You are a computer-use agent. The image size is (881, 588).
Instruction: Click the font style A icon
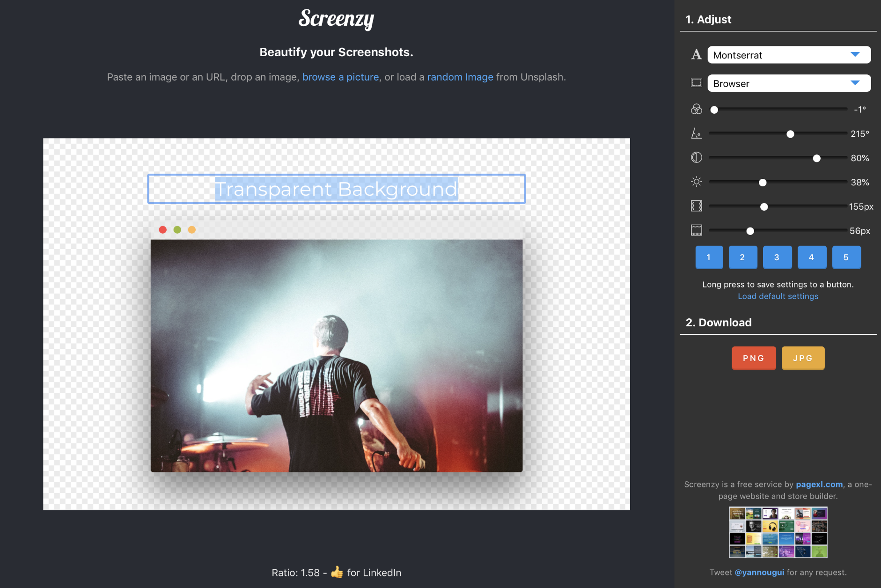click(696, 55)
